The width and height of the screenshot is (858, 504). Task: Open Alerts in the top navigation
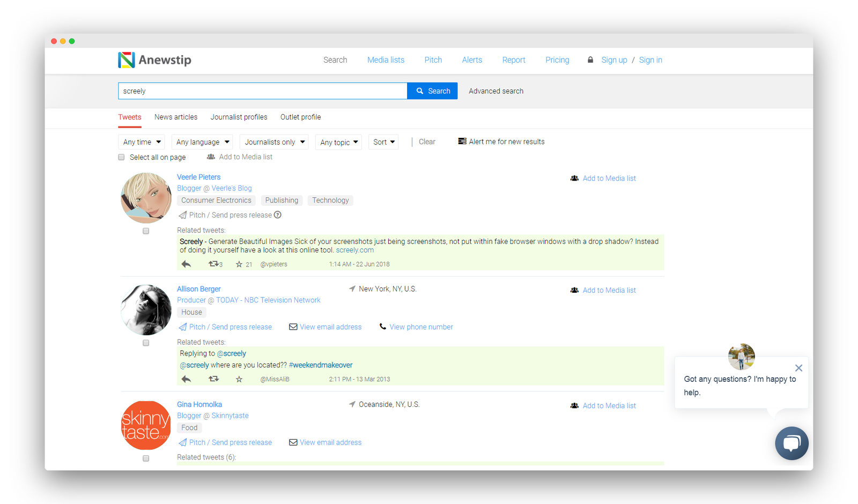click(x=472, y=60)
